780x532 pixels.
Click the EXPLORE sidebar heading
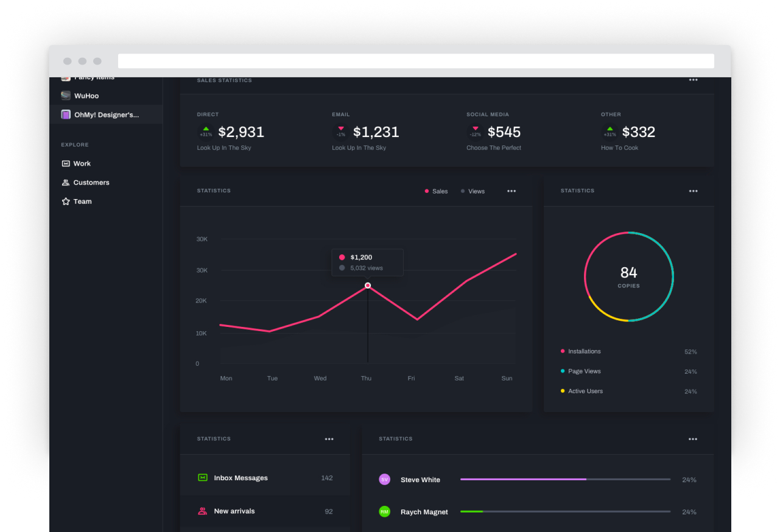point(75,145)
